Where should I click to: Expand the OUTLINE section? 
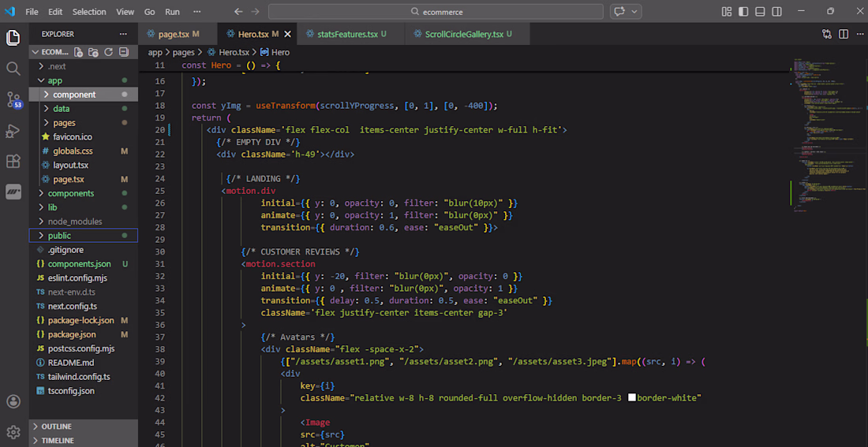click(56, 427)
